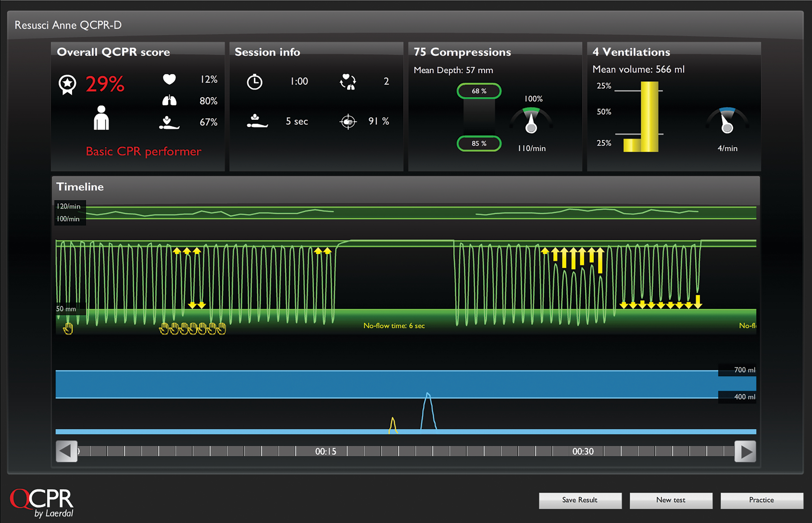Screen dimensions: 812x523
Task: Click the CPR cycles icon showing 2
Action: point(348,82)
